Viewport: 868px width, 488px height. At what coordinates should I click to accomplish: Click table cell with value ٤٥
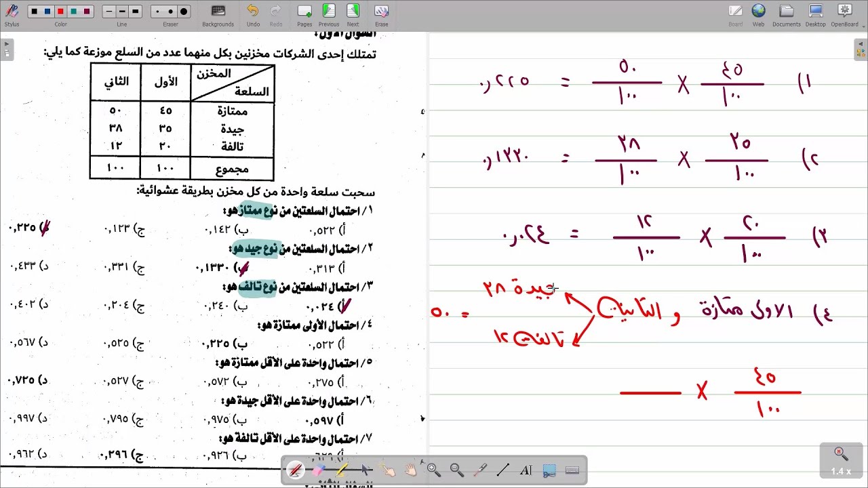(x=165, y=110)
